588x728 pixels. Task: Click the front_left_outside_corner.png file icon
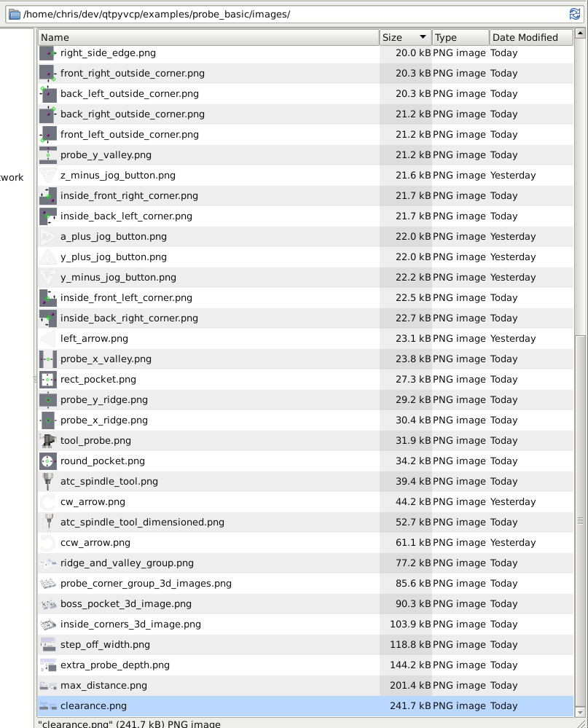48,135
